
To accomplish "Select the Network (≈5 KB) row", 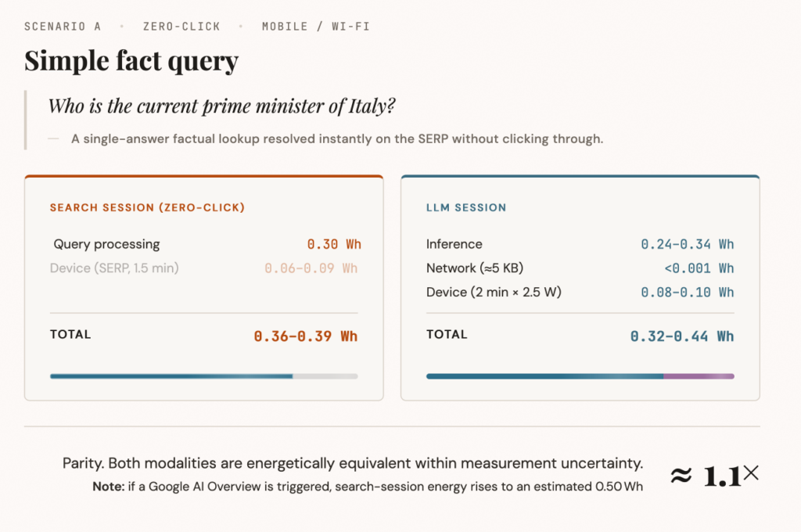I will [x=475, y=268].
